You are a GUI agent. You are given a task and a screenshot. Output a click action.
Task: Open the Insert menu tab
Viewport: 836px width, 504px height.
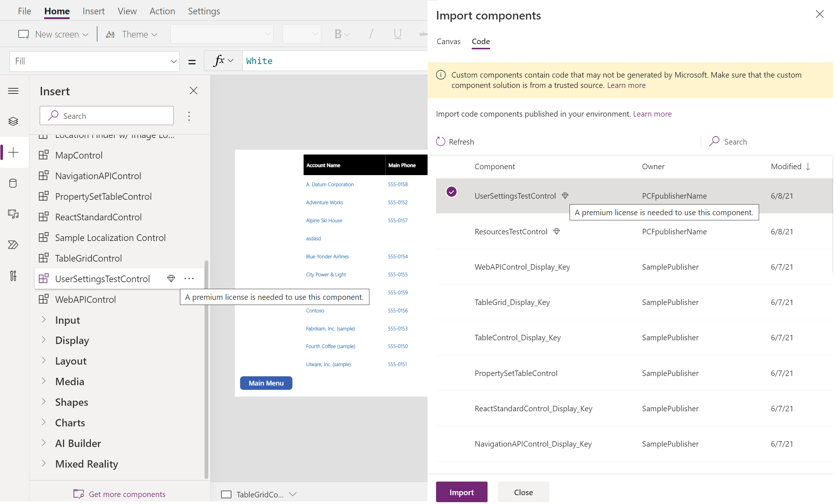tap(93, 11)
